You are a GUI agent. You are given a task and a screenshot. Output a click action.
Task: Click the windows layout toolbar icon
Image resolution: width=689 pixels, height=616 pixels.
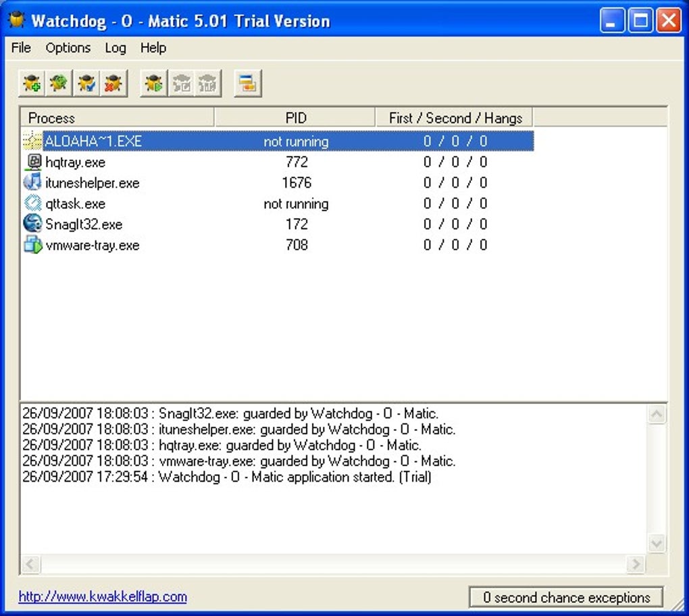(248, 83)
